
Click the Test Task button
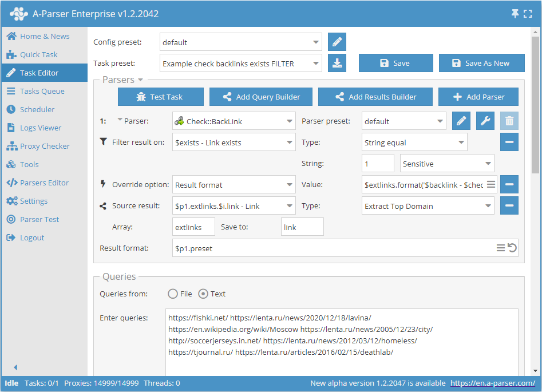pos(161,97)
